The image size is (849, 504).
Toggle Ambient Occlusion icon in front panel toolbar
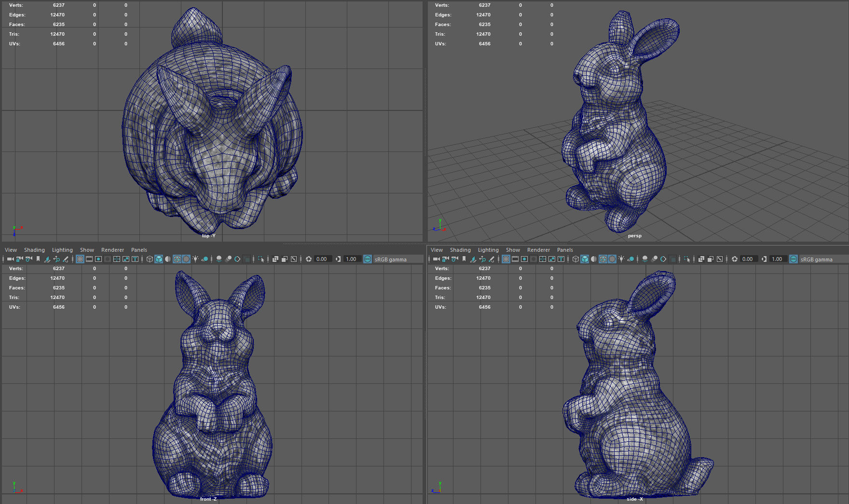pos(219,259)
